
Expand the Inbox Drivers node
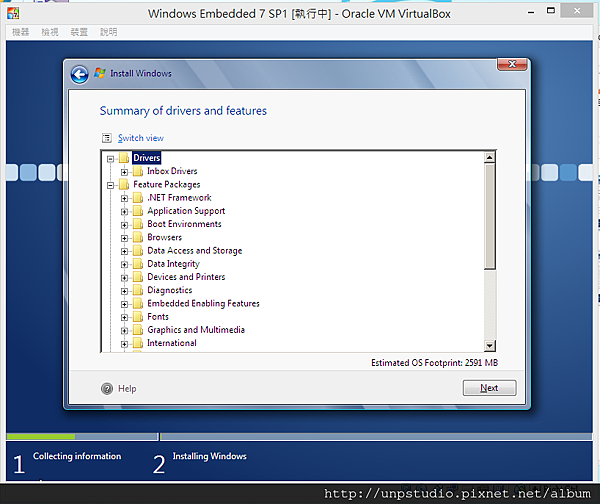point(124,172)
